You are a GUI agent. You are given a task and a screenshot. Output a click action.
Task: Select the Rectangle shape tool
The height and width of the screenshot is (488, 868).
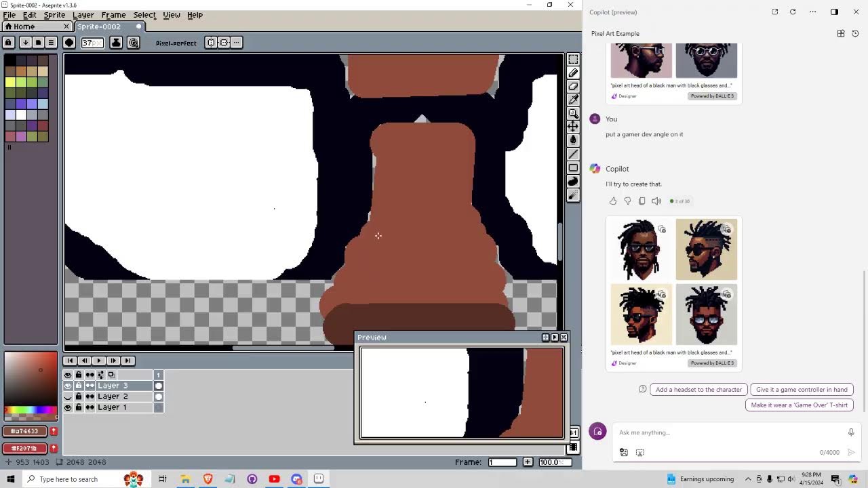[573, 168]
